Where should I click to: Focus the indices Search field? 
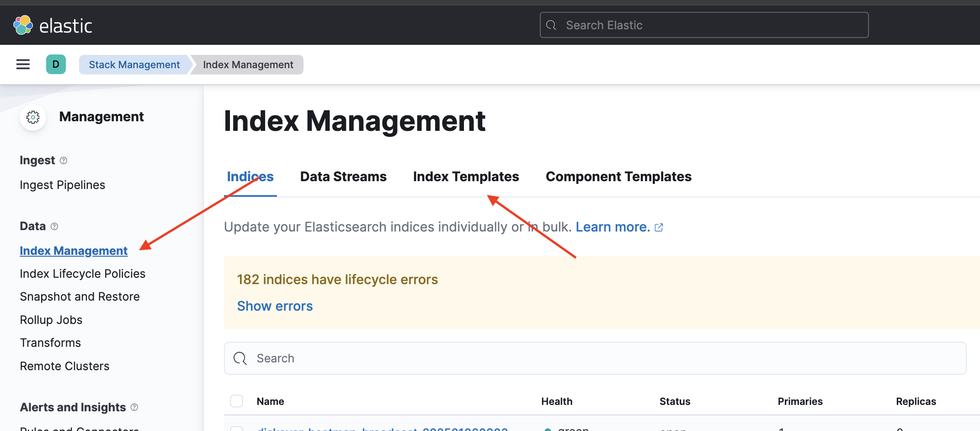point(595,358)
